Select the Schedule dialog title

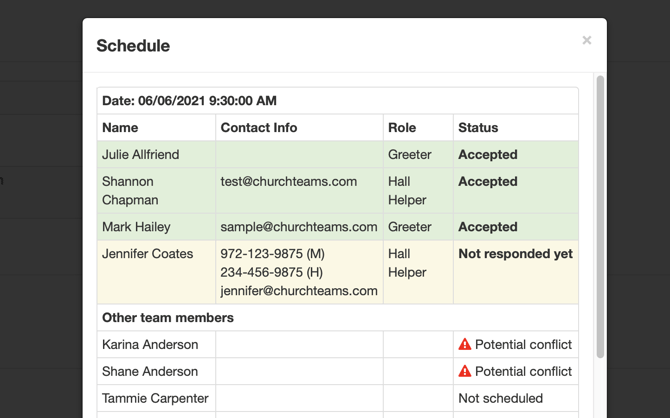[x=133, y=46]
